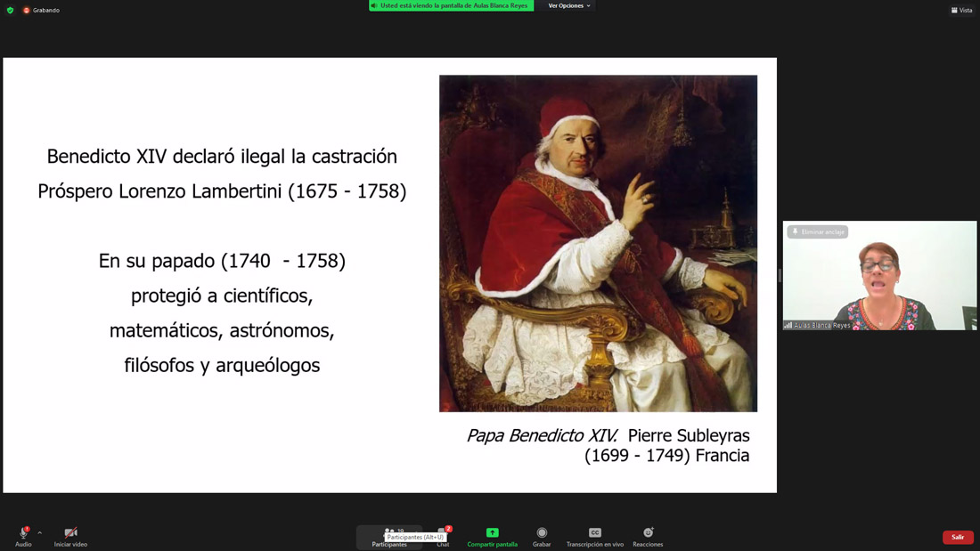
Task: Click the Aulas Blanca Reyes name label
Action: pos(822,326)
